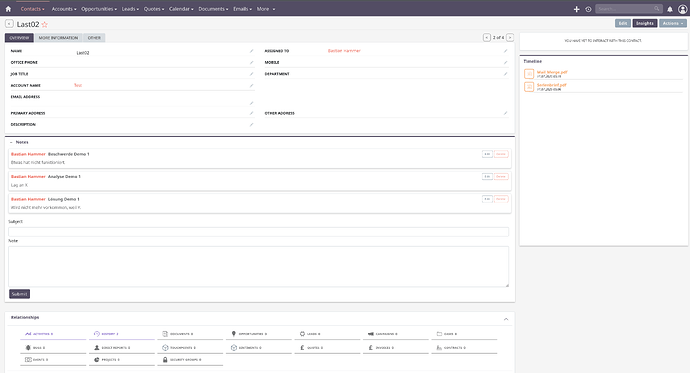The image size is (690, 373).
Task: Open the Leads relationship
Action: (x=327, y=334)
